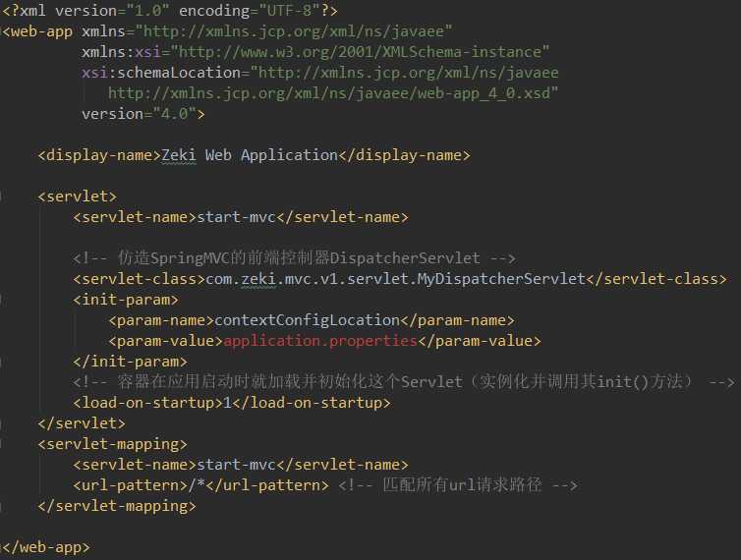741x560 pixels.
Task: Click the underlined Zeki in display-name
Action: [x=178, y=155]
